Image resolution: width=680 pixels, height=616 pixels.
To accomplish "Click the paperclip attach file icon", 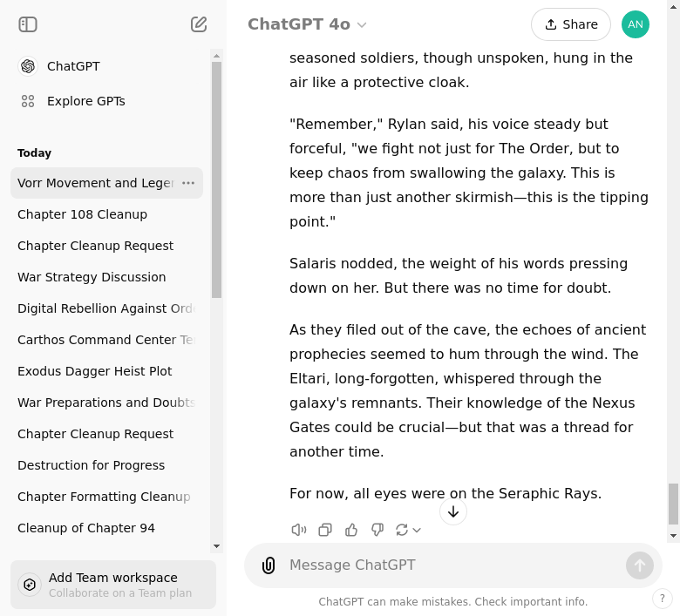I will point(269,565).
